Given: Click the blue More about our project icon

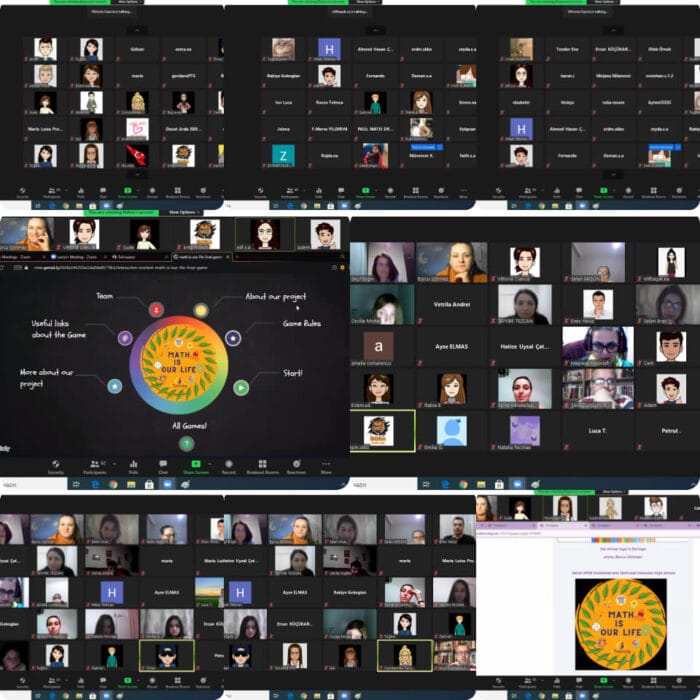Looking at the screenshot, I should pos(115,386).
